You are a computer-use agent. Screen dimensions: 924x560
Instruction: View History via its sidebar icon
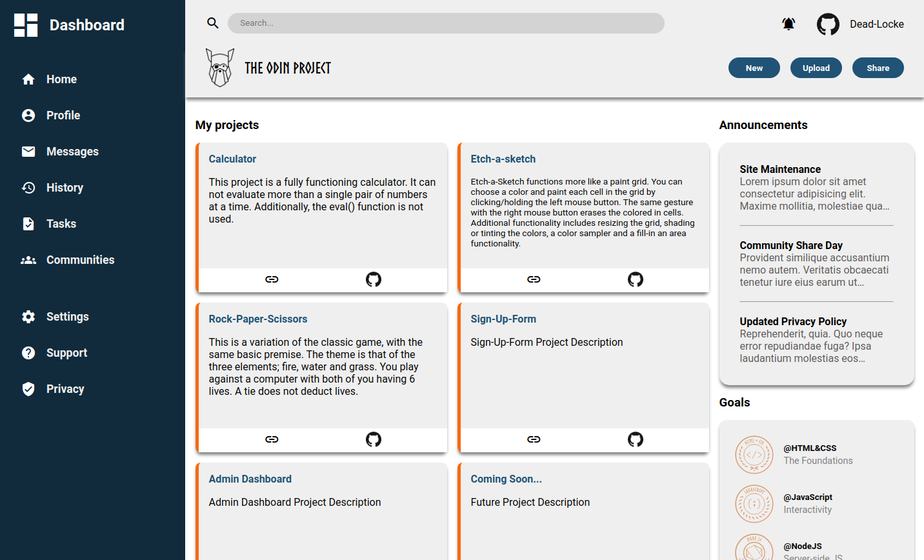[28, 187]
